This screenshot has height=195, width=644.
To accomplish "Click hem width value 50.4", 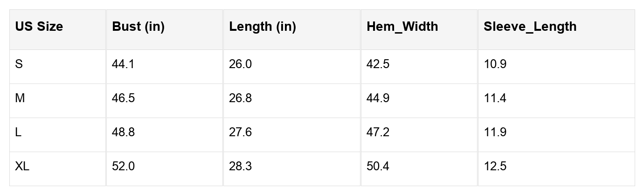I will pos(378,166).
